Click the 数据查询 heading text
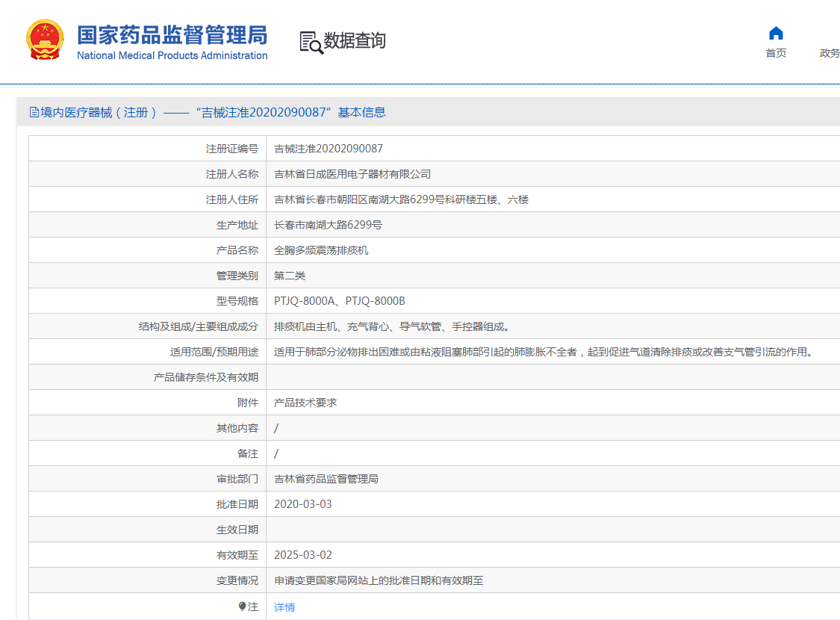The image size is (840, 620). (x=354, y=41)
